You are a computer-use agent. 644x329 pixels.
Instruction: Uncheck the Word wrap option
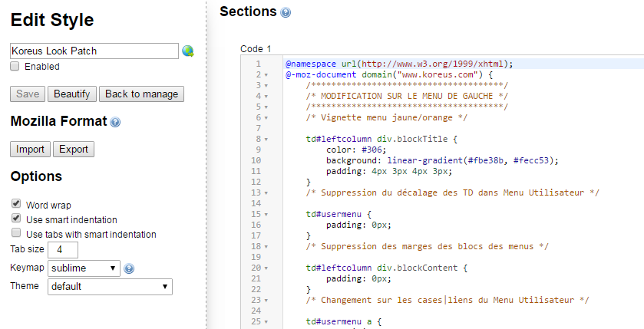[16, 204]
